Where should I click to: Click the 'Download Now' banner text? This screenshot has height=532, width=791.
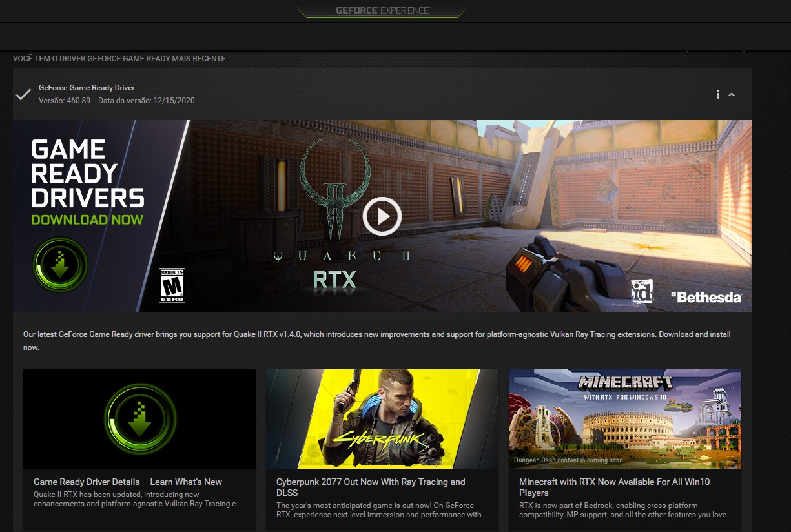(87, 220)
